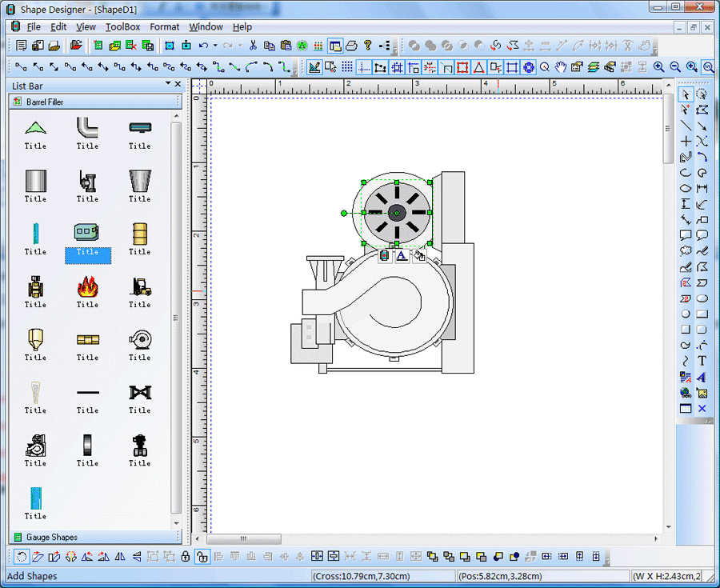
Task: Select the ellipse drawing tool
Action: coord(686,189)
